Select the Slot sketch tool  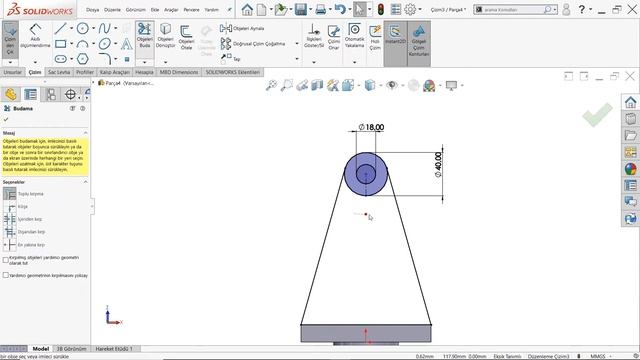click(x=60, y=59)
